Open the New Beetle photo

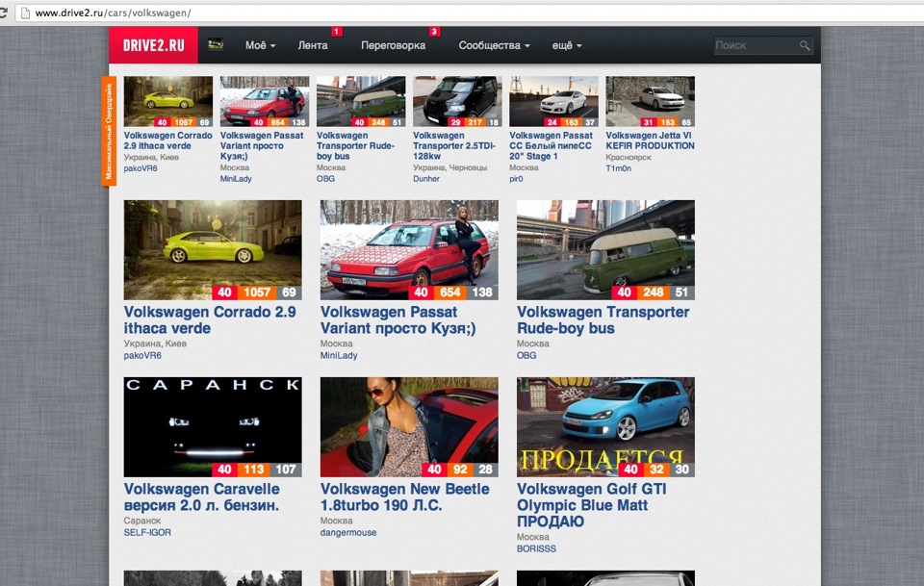click(409, 427)
